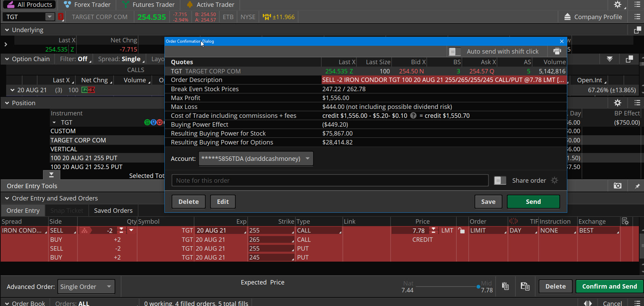Open Exchange BEST dropdown
Viewport: 644px width, 306px height.
pos(599,231)
